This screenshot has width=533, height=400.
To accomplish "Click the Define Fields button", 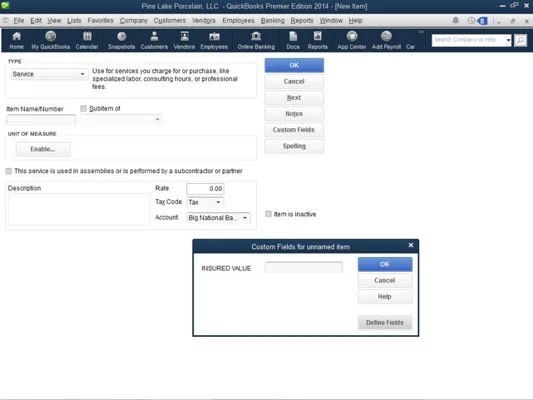I will click(385, 323).
